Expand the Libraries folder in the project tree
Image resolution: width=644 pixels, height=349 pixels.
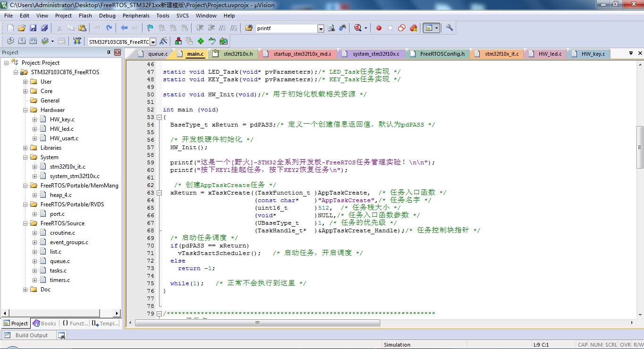click(25, 148)
